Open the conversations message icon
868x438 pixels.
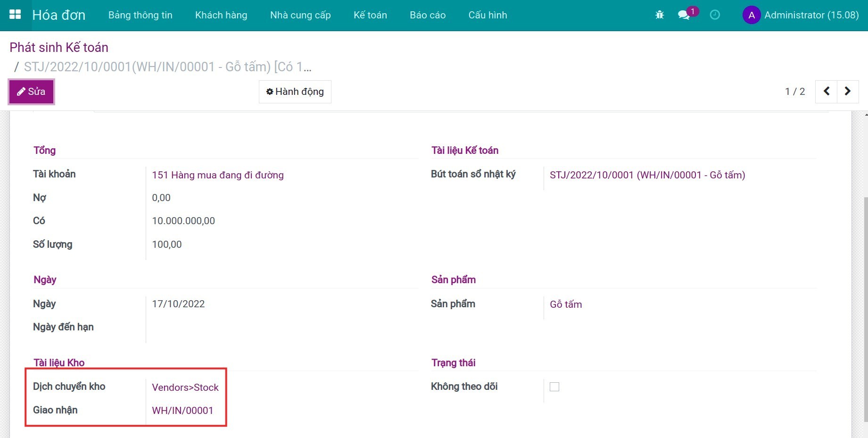[x=684, y=15]
